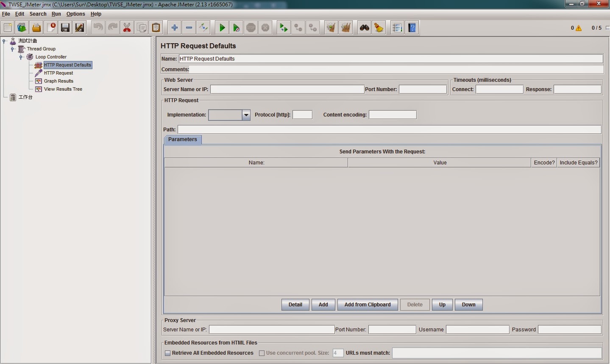Open the Templates toolbar icon
610x364 pixels.
pos(22,28)
